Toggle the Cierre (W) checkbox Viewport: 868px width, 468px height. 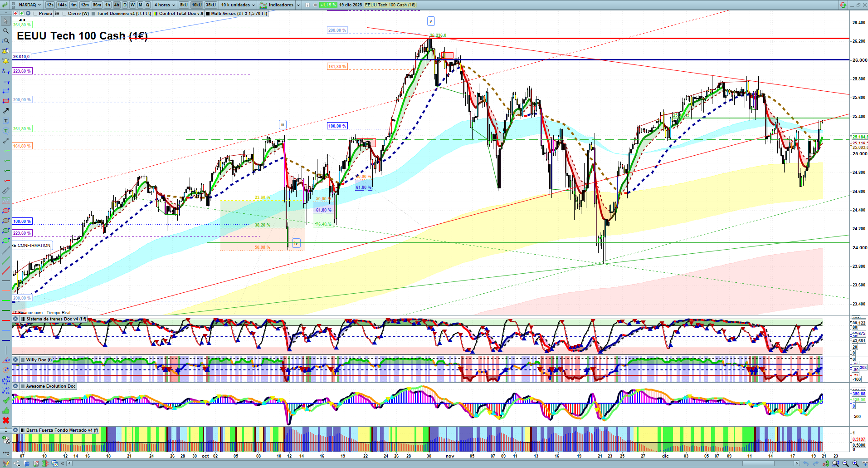64,14
